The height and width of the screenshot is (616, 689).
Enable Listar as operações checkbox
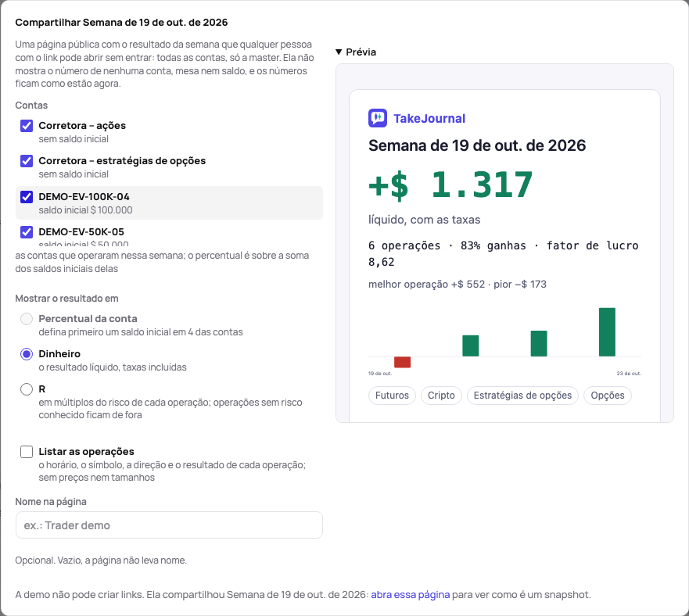(27, 452)
